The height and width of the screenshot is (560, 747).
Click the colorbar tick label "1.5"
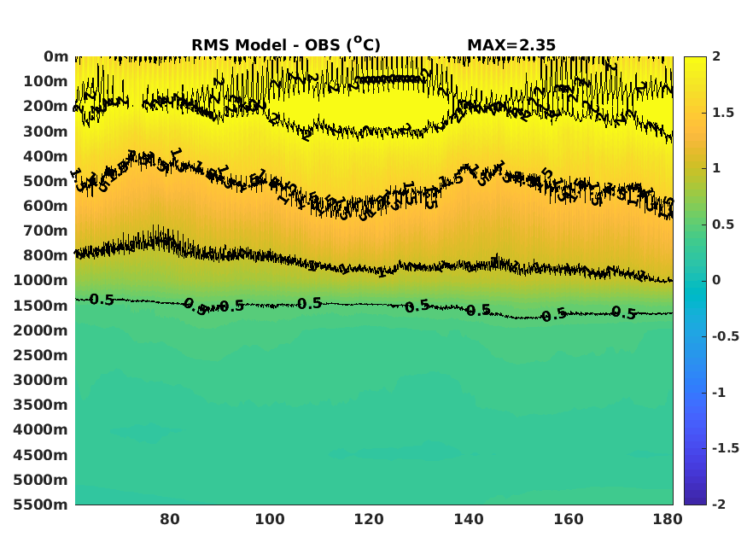(x=723, y=113)
